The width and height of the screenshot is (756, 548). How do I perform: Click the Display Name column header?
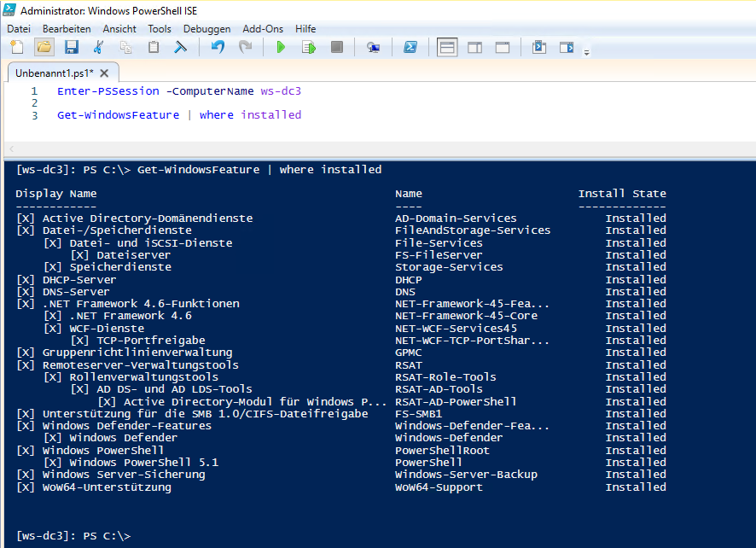tap(56, 194)
